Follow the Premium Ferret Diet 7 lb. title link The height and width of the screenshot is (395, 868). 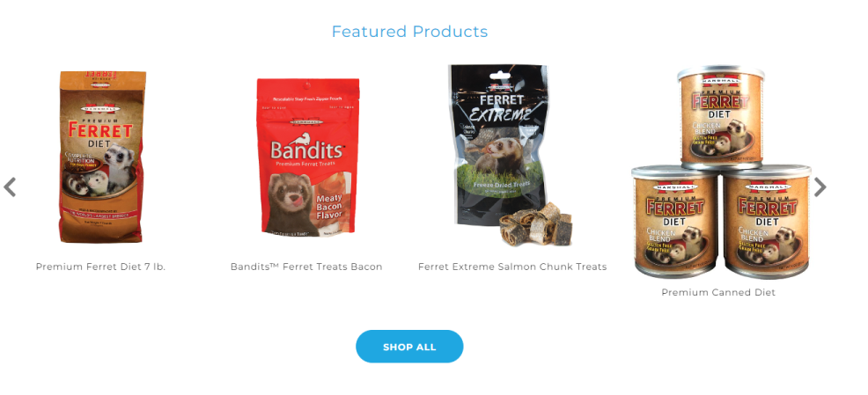click(100, 267)
